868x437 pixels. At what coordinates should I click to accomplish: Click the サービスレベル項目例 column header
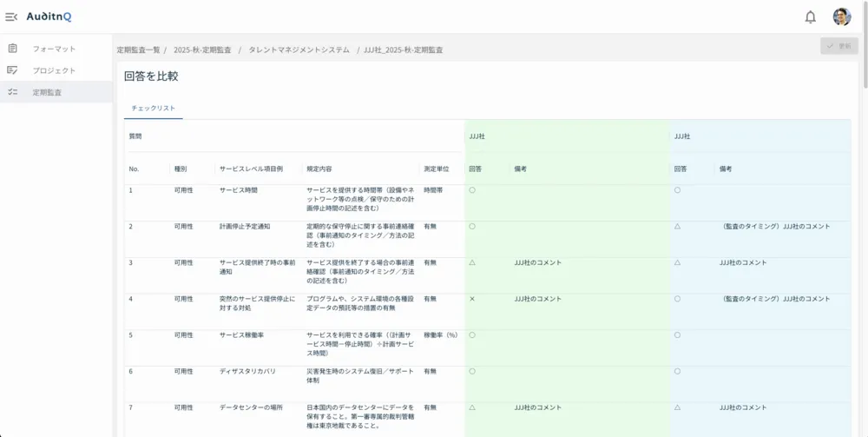click(252, 169)
